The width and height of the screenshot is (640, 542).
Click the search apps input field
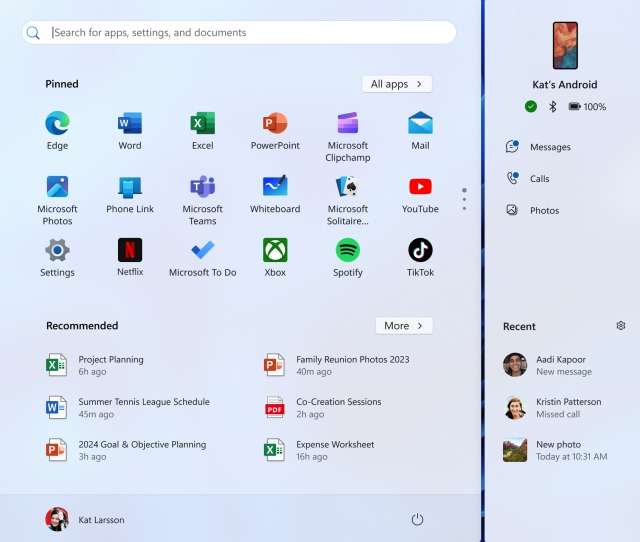click(x=239, y=33)
